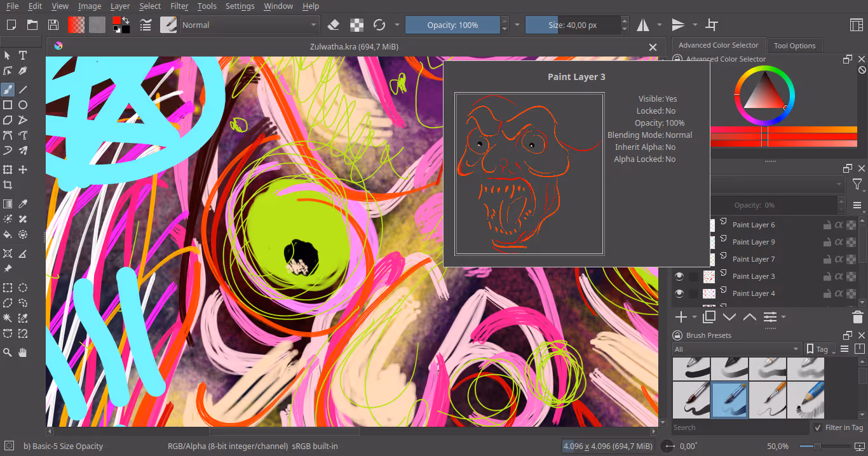Click the Opacity 100% slider
868x456 pixels.
(x=452, y=25)
